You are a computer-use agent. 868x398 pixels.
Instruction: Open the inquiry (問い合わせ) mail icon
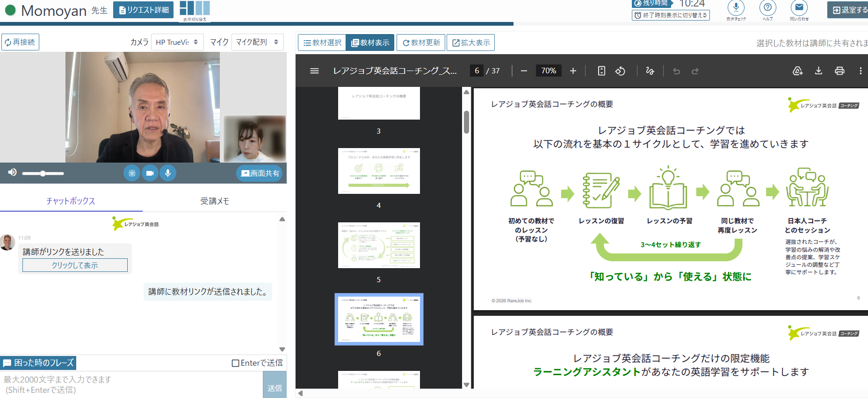[x=799, y=8]
